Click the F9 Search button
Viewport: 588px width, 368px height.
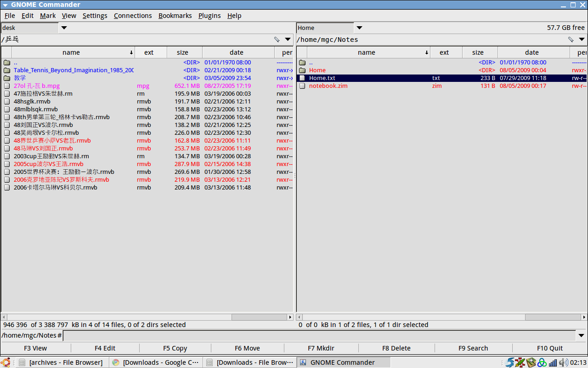coord(473,348)
